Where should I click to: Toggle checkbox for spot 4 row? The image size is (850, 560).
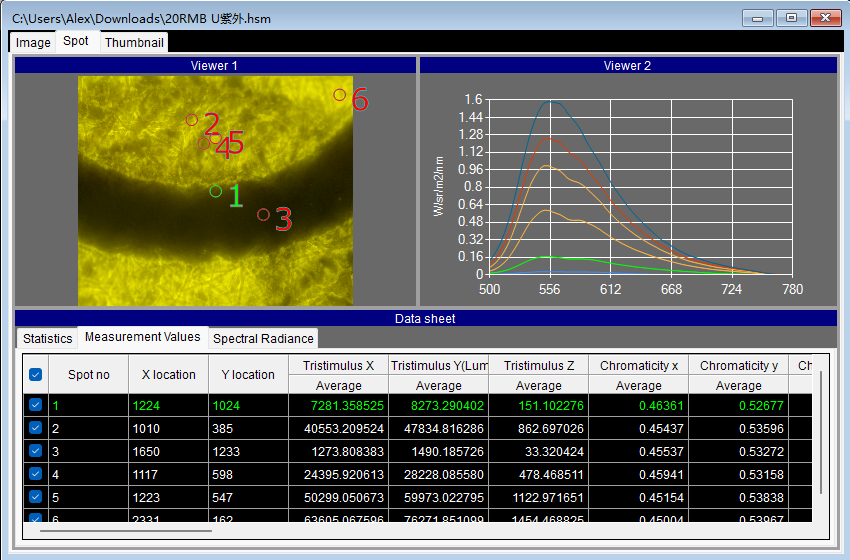[x=36, y=474]
